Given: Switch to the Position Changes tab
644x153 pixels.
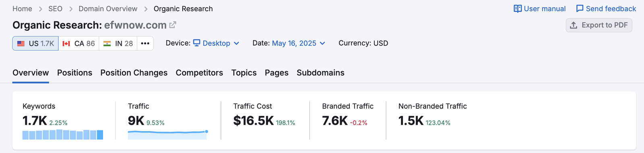Looking at the screenshot, I should pos(134,73).
